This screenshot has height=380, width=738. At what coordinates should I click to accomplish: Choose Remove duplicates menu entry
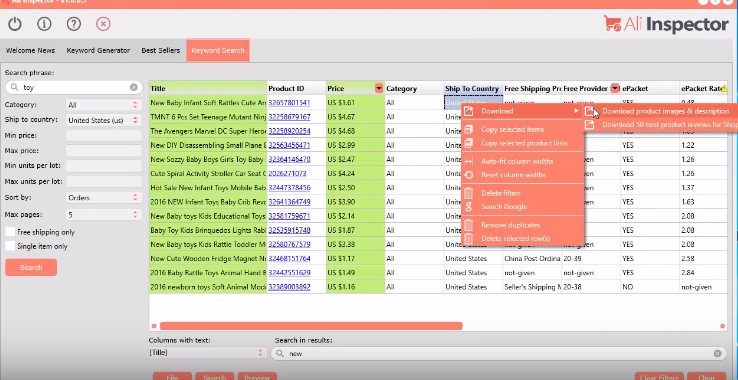pos(511,225)
